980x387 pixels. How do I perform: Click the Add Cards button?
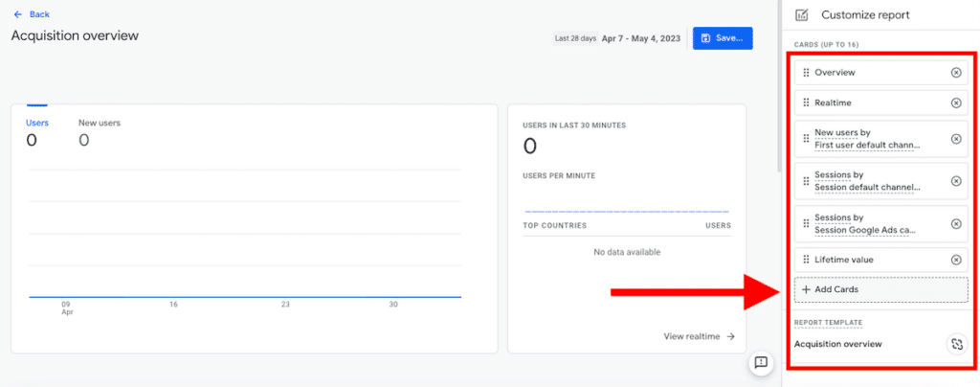[881, 290]
